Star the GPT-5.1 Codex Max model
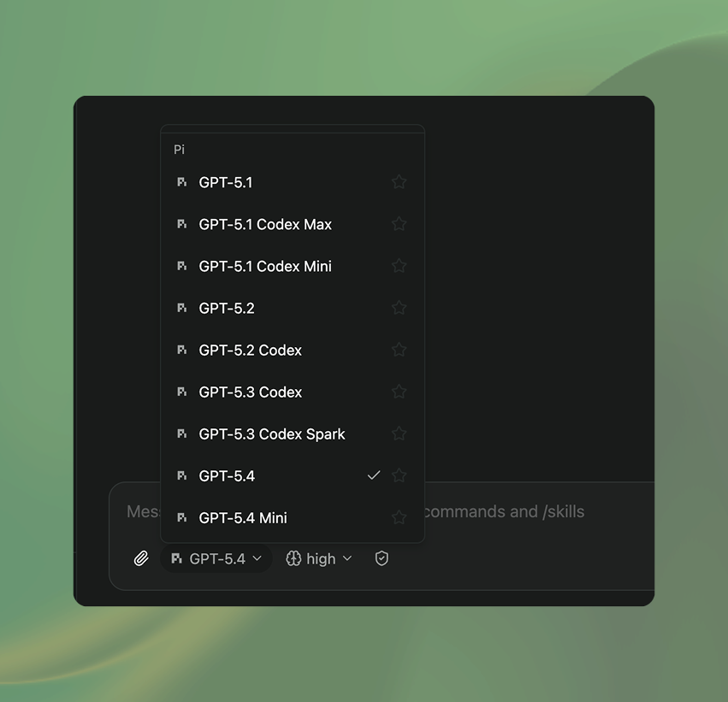Image resolution: width=728 pixels, height=702 pixels. [x=399, y=224]
